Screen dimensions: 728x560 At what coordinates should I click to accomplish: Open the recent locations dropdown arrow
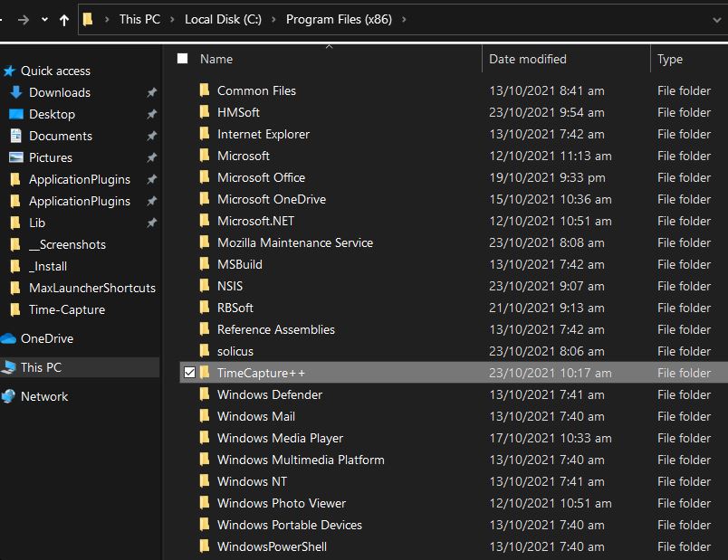click(44, 19)
